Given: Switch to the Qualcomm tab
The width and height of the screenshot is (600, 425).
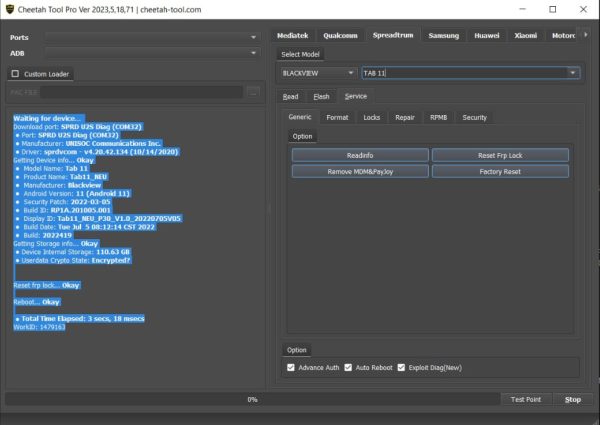Looking at the screenshot, I should tap(340, 36).
